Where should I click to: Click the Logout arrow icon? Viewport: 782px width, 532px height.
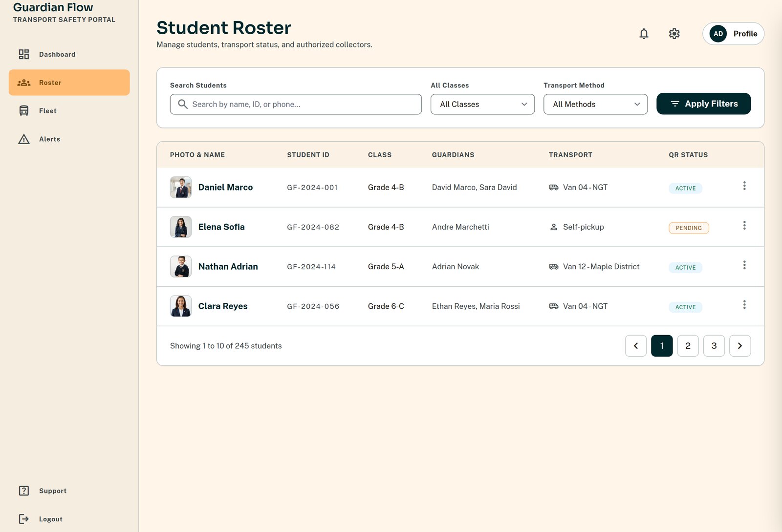click(23, 519)
